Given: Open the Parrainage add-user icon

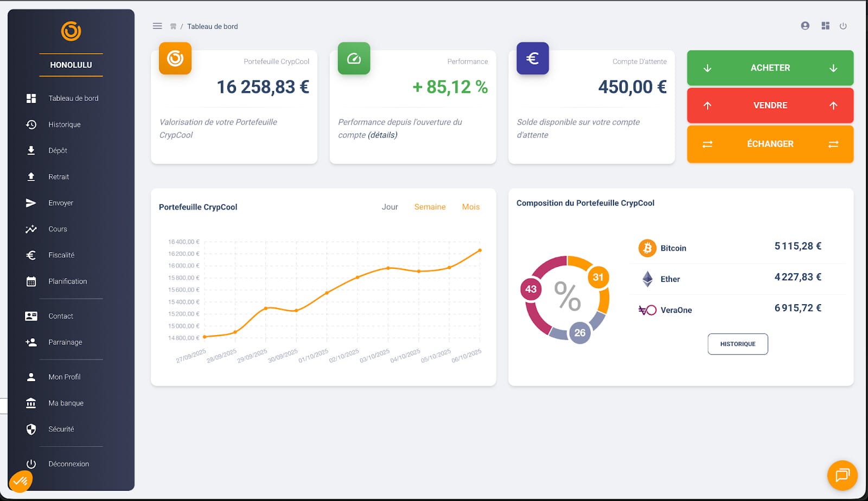Looking at the screenshot, I should tap(31, 342).
